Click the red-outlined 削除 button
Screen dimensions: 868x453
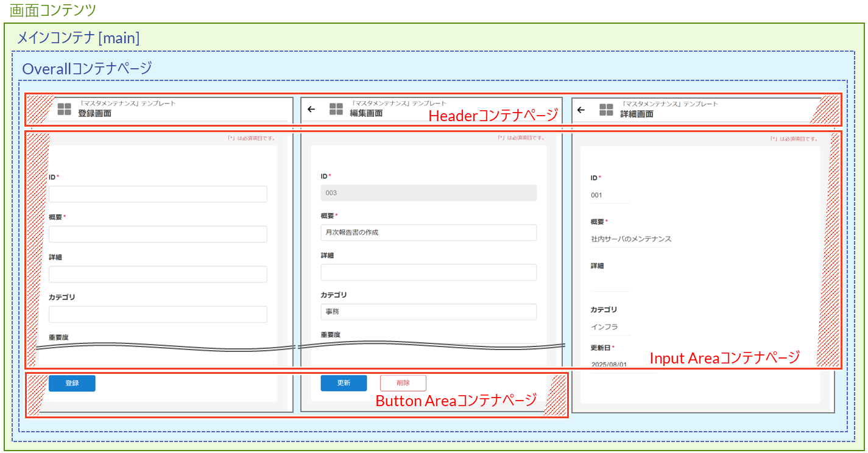tap(403, 383)
